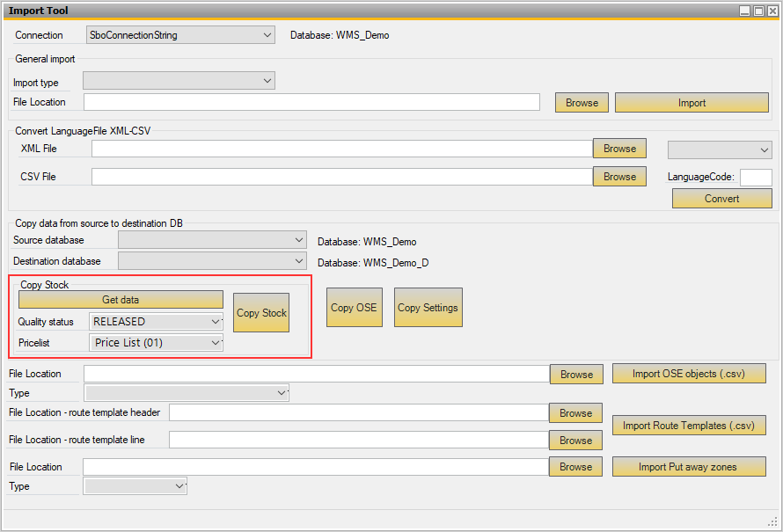Click the CSV File input field
783x532 pixels.
(342, 177)
